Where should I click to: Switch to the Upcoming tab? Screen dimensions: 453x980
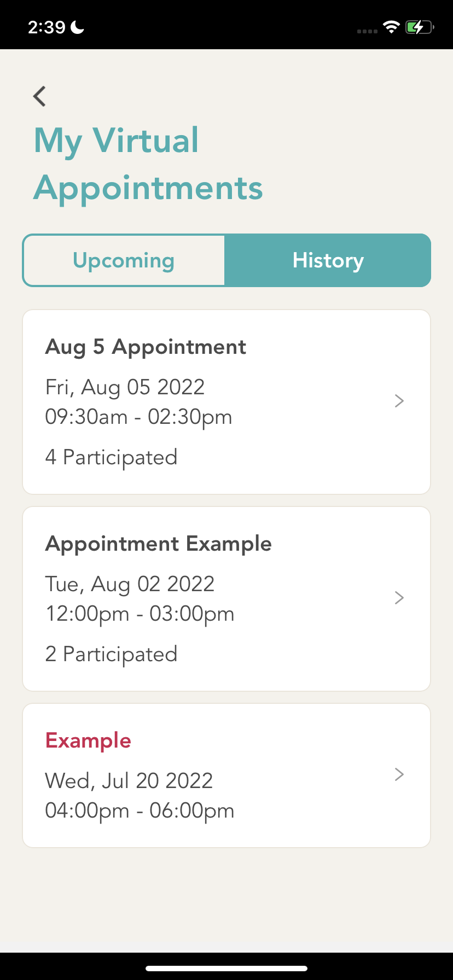[124, 260]
